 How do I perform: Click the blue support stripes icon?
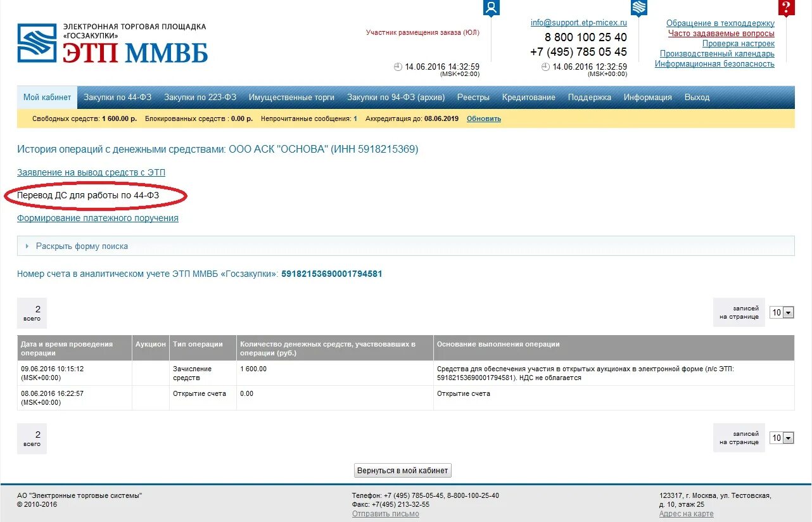[x=639, y=8]
